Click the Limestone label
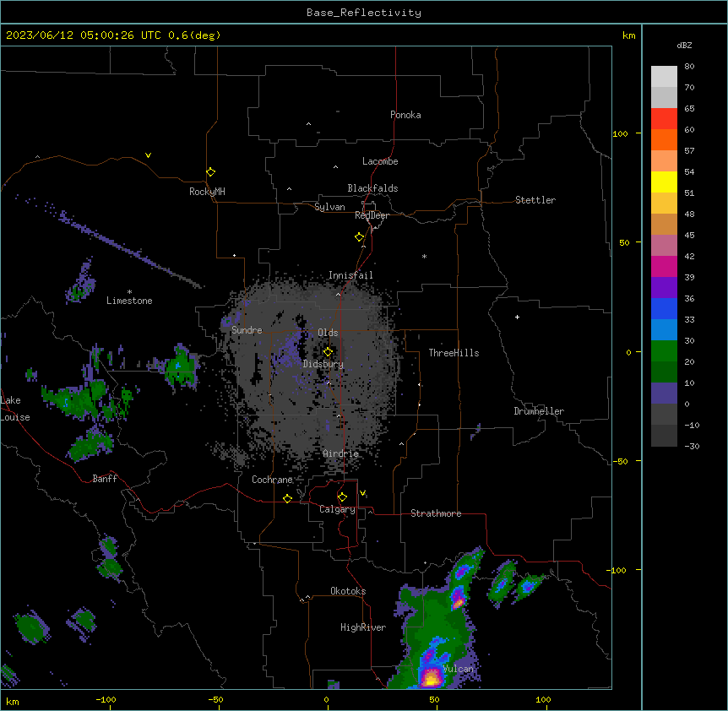 [129, 301]
